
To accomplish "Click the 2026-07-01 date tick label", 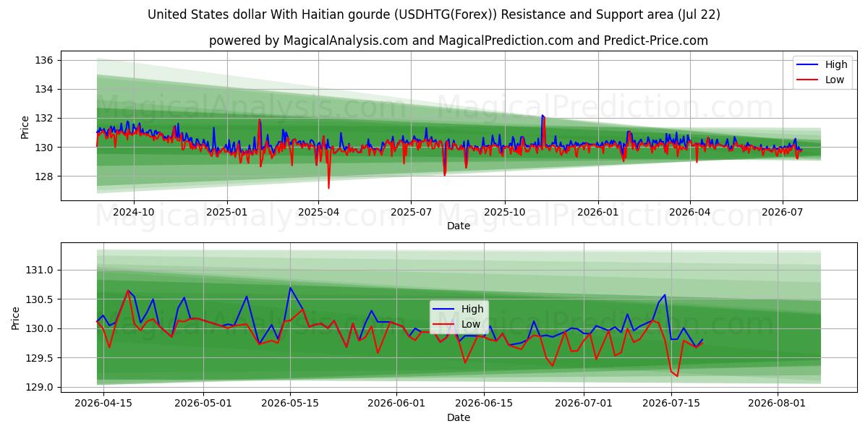I will [x=583, y=404].
